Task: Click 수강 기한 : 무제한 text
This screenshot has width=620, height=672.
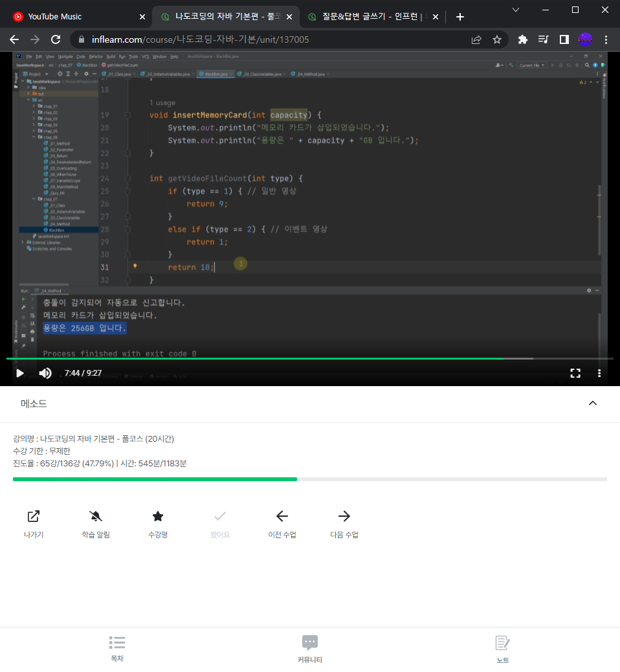Action: (41, 451)
